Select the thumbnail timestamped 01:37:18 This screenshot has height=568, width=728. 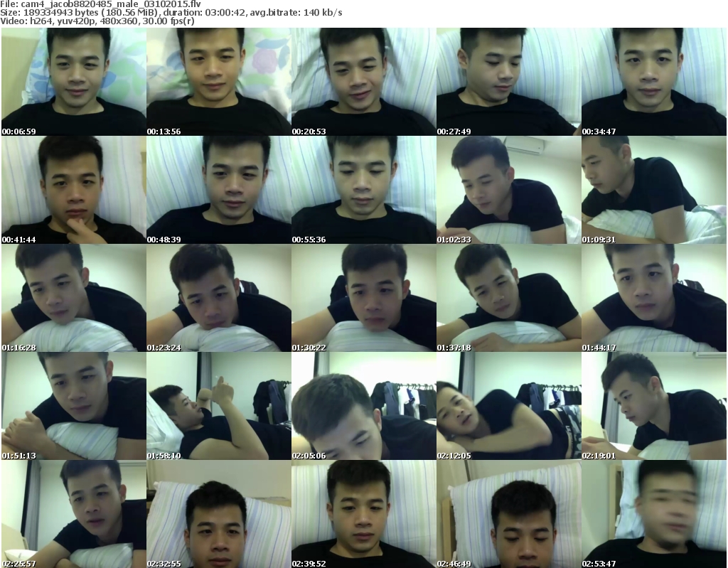509,298
